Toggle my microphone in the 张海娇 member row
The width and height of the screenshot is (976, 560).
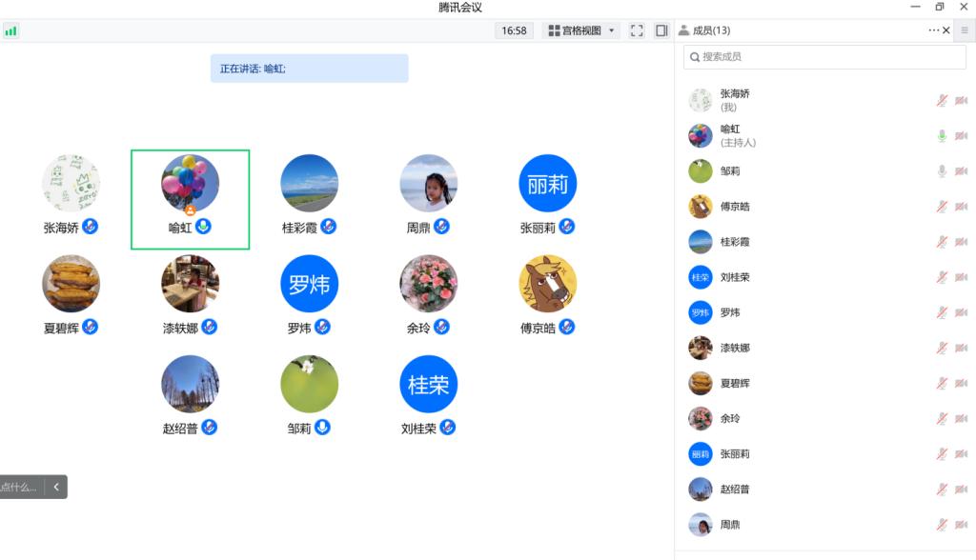(x=942, y=100)
